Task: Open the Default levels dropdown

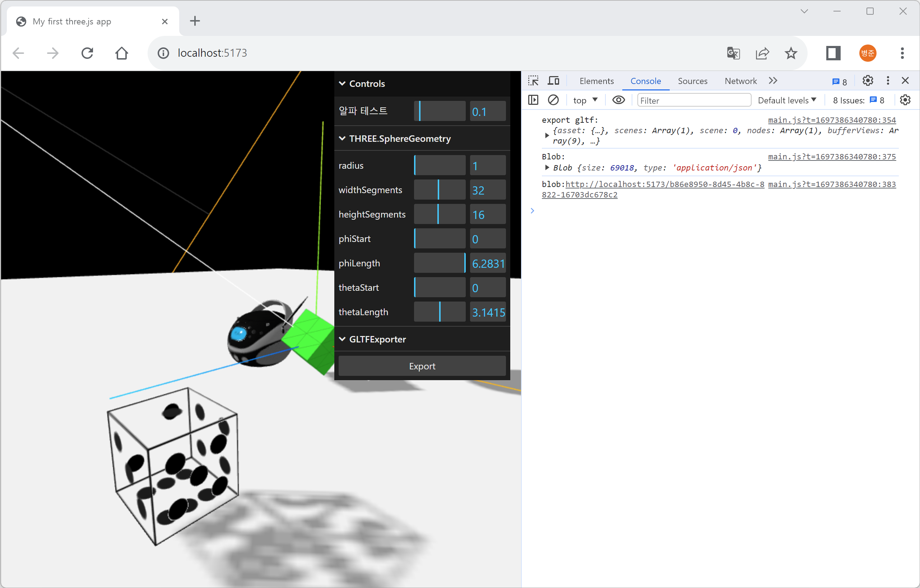Action: tap(787, 100)
